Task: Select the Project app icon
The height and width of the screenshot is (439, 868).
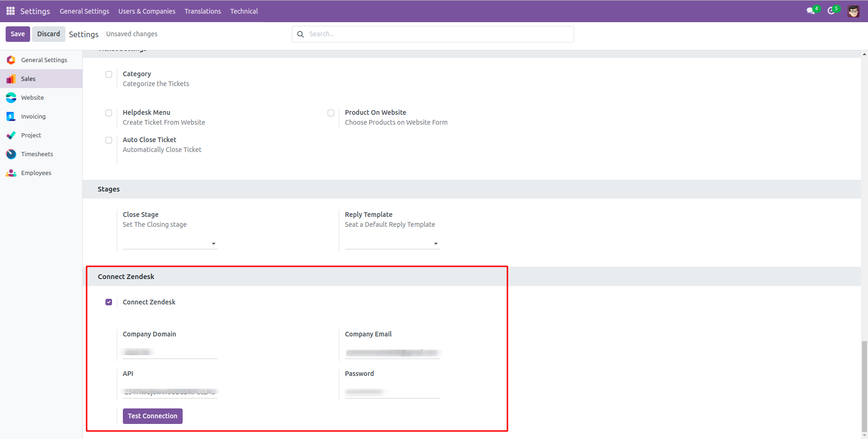Action: (11, 135)
